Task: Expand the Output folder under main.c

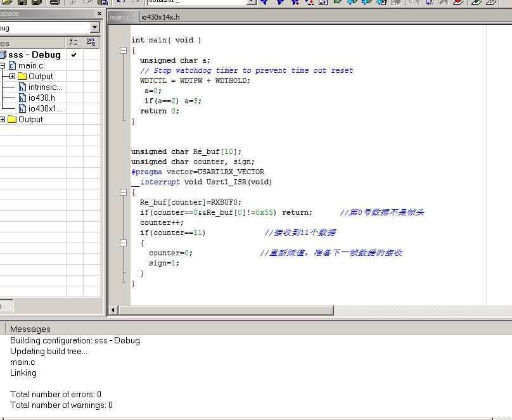Action: (x=12, y=77)
